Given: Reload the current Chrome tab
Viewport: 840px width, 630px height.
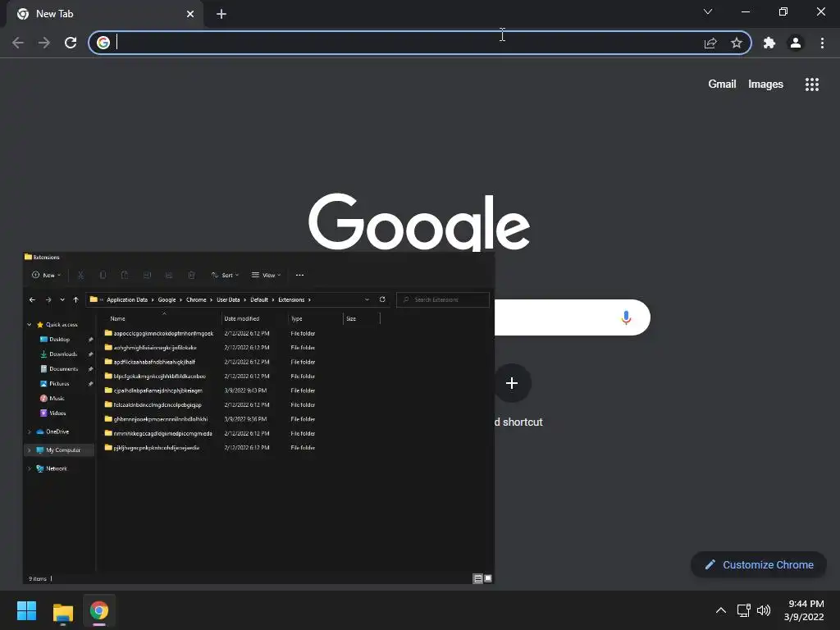Looking at the screenshot, I should pyautogui.click(x=71, y=43).
